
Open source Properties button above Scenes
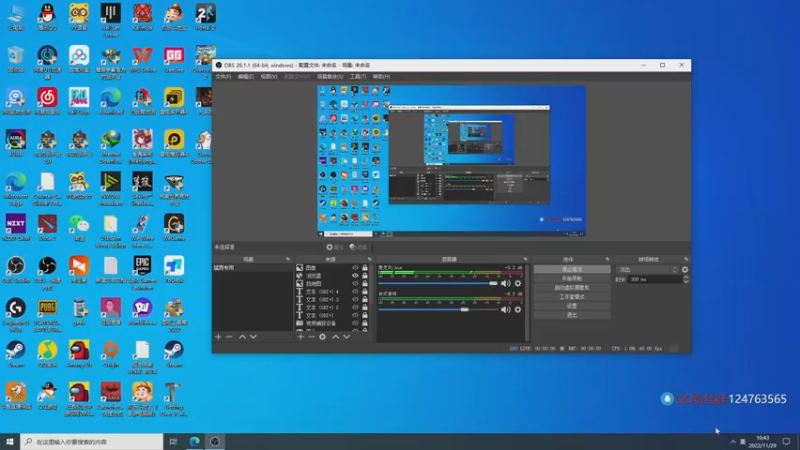coord(335,247)
